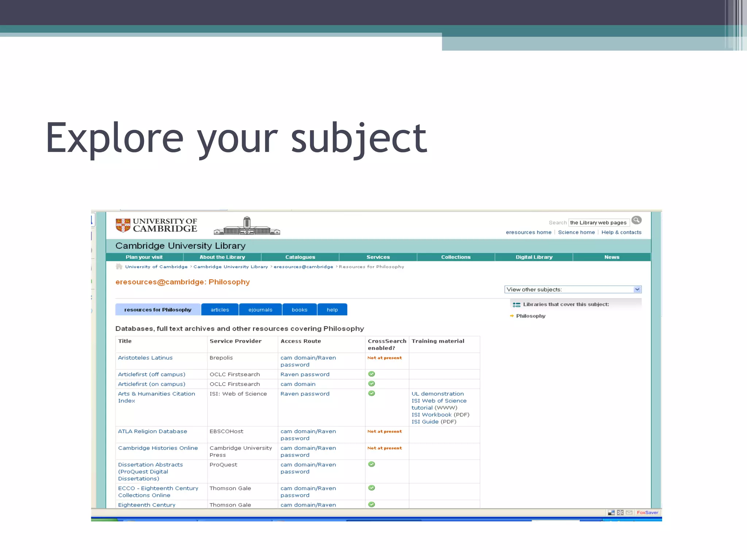Open the Digital Library navigation menu
This screenshot has width=747, height=560.
534,257
